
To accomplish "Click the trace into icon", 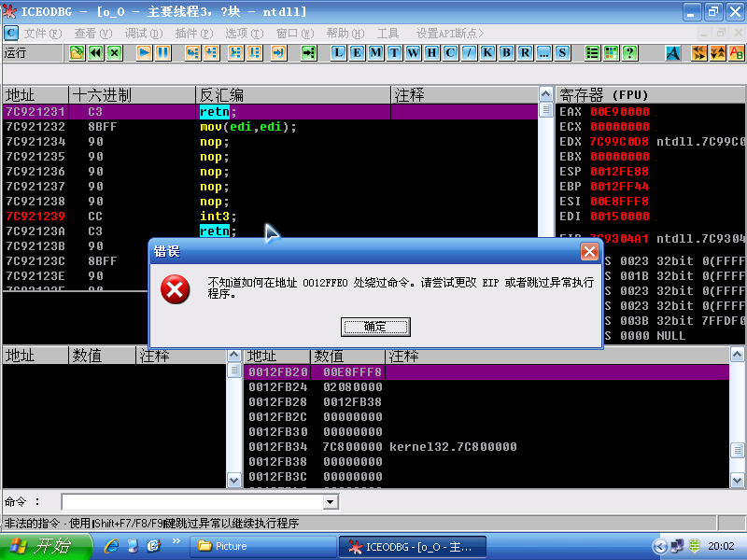I will 235,53.
